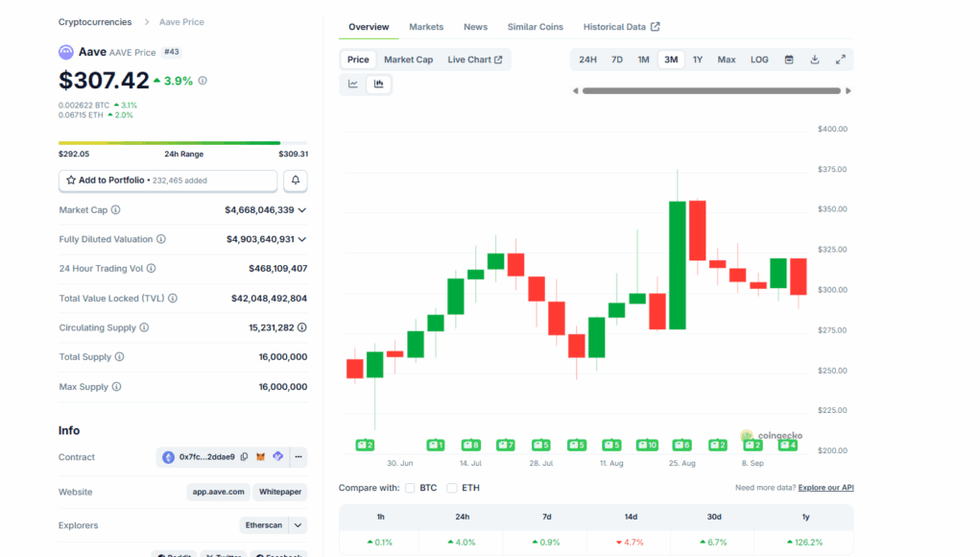Click the chart range scrollbar track
980x557 pixels.
[712, 91]
